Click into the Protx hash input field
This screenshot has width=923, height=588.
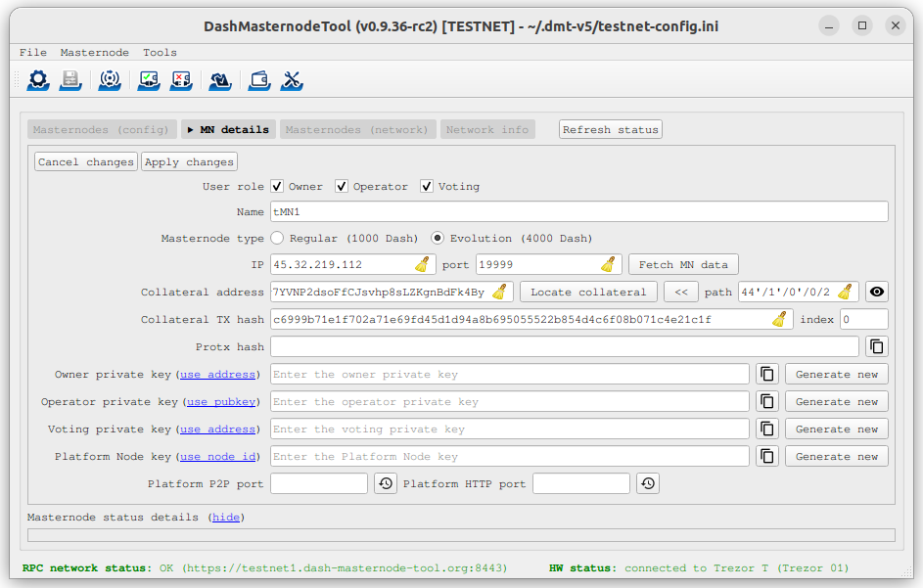[x=564, y=346]
